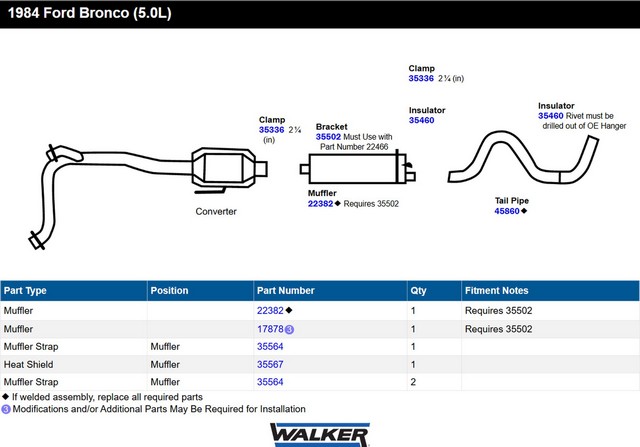Click the catalytic converter drawing
This screenshot has width=640, height=447.
pos(229,170)
